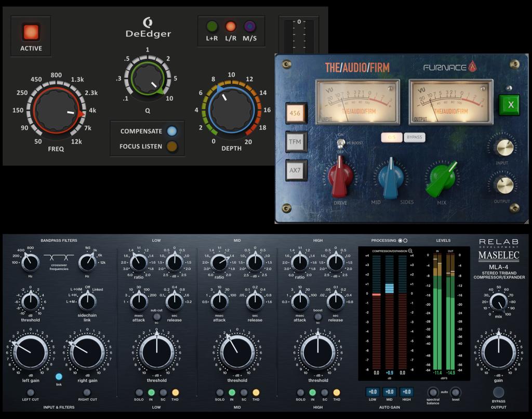The width and height of the screenshot is (532, 419).
Task: Toggle the O/S oversampling button in Furnace
Action: pyautogui.click(x=392, y=137)
